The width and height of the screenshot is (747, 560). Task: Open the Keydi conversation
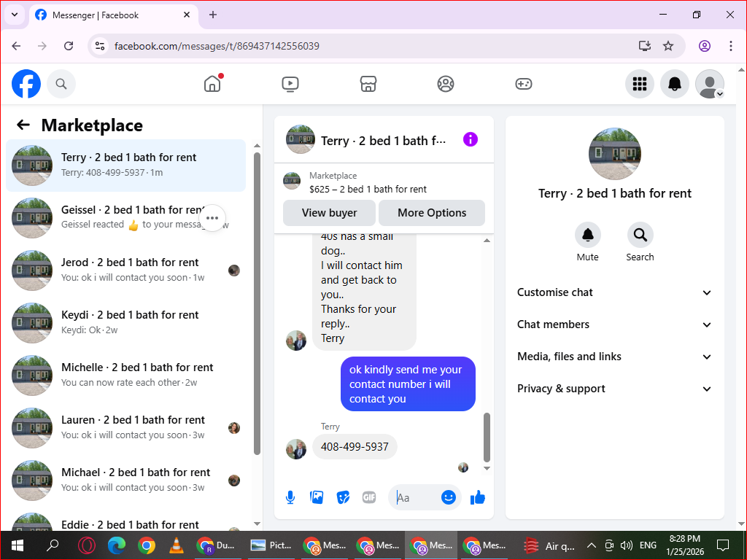pyautogui.click(x=125, y=322)
